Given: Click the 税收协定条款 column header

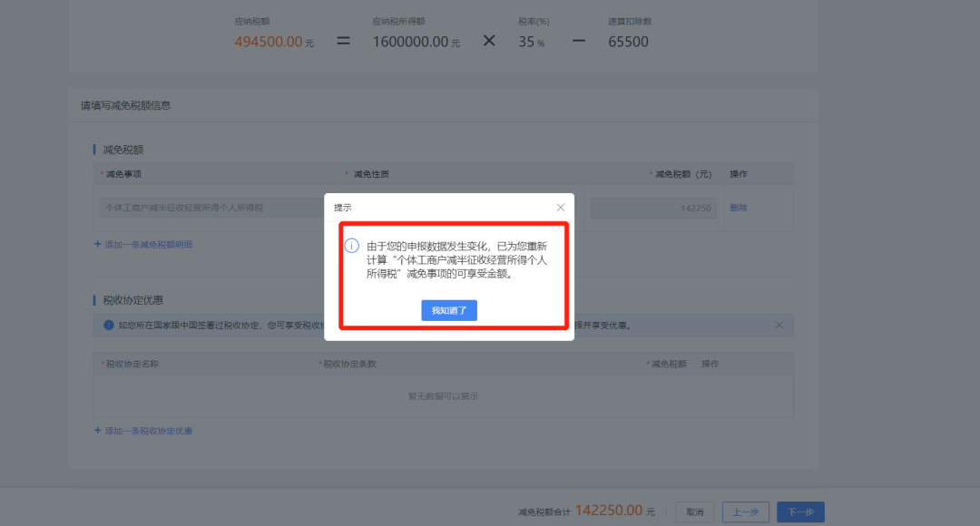Looking at the screenshot, I should tap(349, 364).
